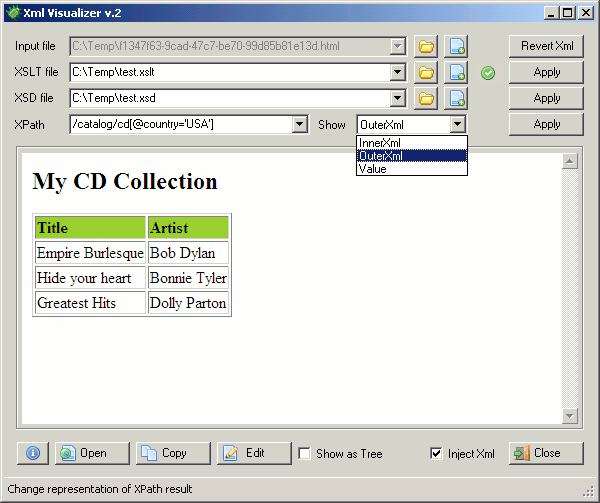Create new Input file with document icon
The height and width of the screenshot is (503, 600).
click(456, 46)
